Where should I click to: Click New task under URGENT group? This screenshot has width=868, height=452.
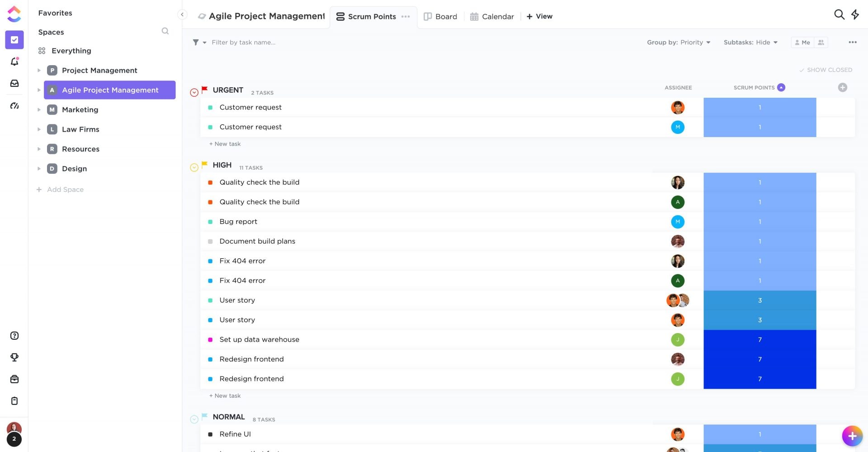click(225, 144)
